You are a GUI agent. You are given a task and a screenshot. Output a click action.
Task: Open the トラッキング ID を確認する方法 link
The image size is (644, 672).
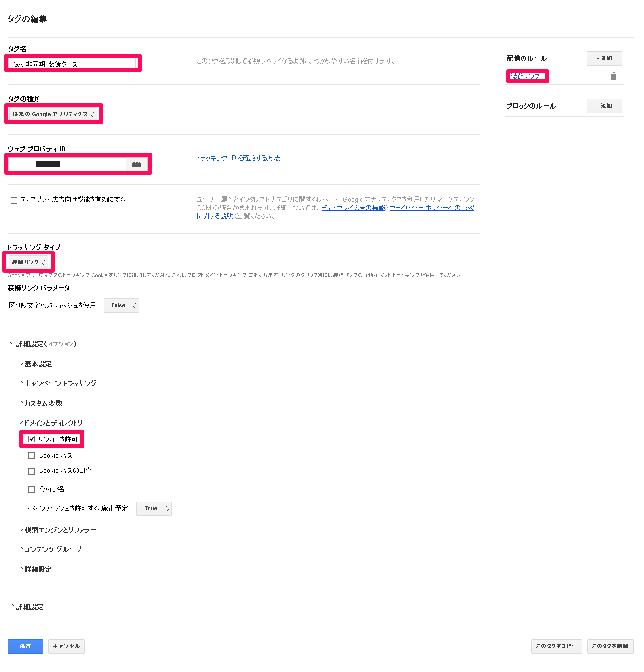(238, 158)
